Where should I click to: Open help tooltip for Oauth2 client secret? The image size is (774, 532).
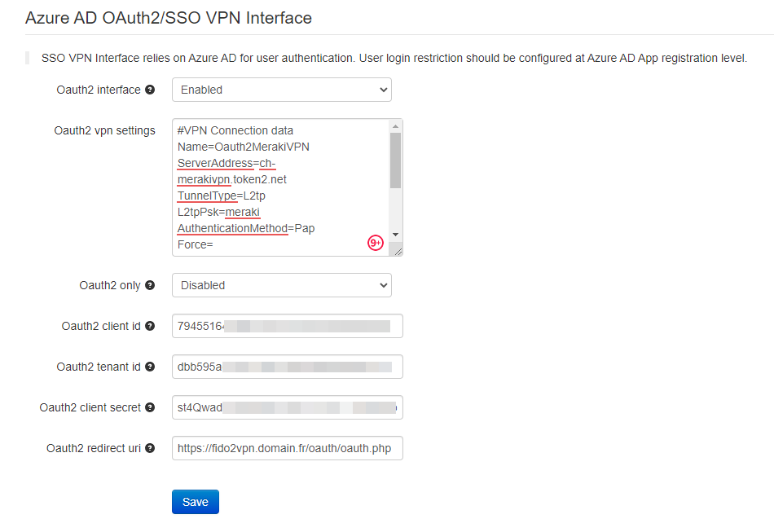(x=150, y=407)
